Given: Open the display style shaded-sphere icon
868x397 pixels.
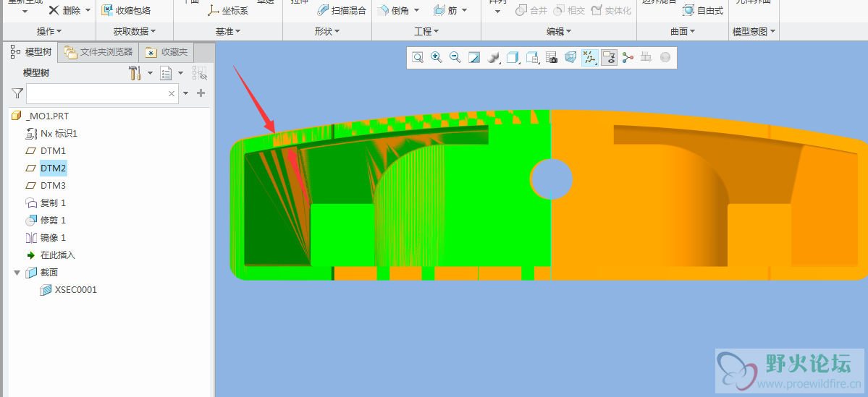Looking at the screenshot, I should coord(494,58).
